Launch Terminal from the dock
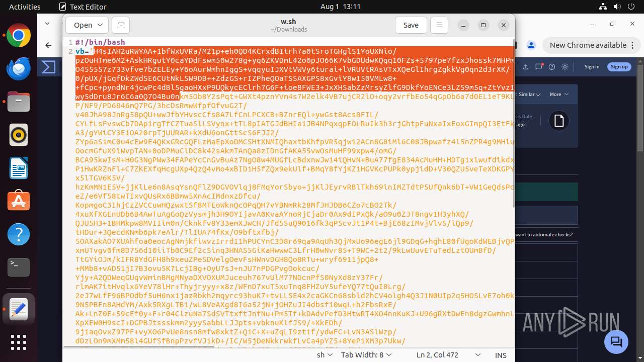644x362 pixels. [19, 268]
